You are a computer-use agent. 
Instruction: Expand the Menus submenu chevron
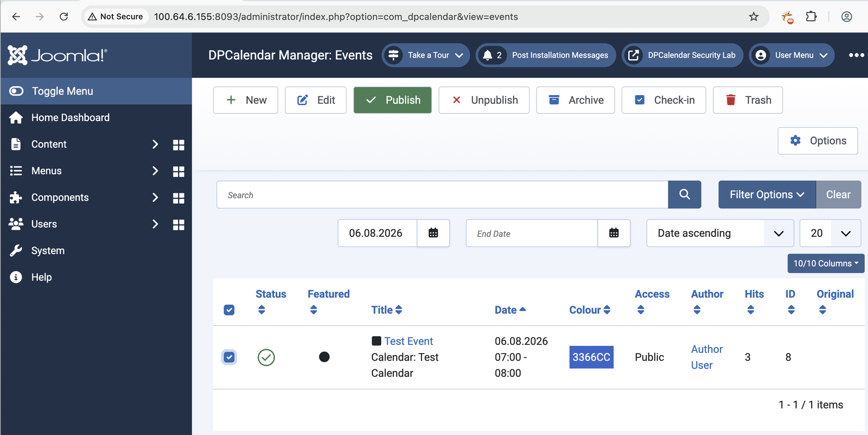coord(155,171)
